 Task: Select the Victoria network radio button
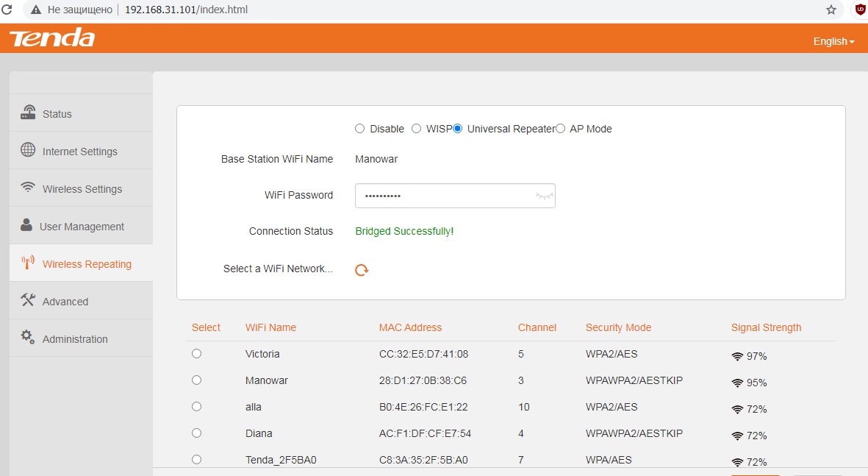click(196, 354)
